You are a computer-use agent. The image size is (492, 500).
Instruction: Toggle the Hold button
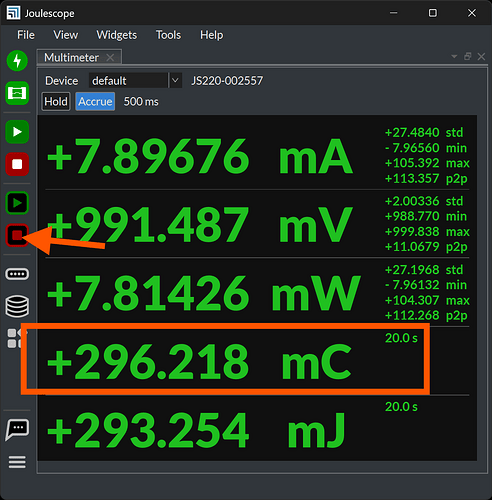[56, 101]
